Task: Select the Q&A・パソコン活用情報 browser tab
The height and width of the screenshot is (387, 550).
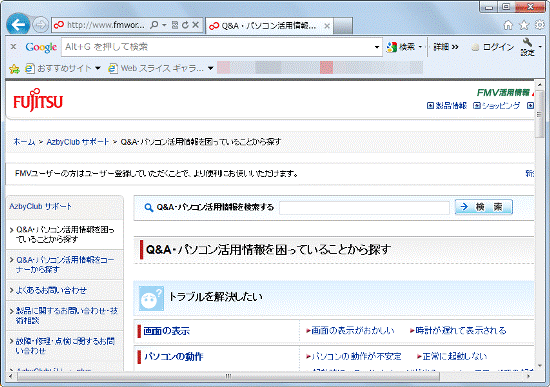Action: point(269,26)
